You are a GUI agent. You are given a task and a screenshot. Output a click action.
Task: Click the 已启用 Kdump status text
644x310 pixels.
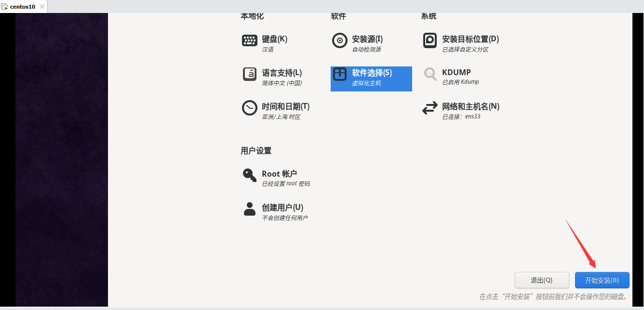459,81
